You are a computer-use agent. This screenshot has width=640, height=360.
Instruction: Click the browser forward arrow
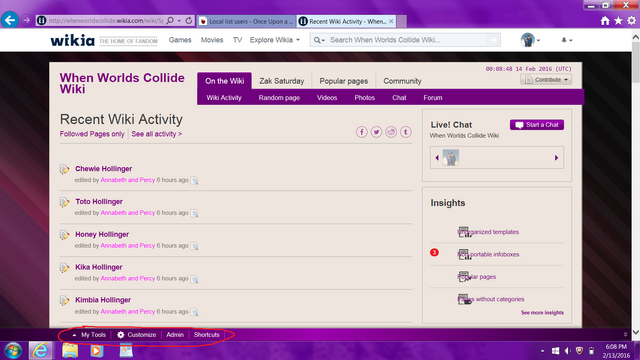(26, 20)
